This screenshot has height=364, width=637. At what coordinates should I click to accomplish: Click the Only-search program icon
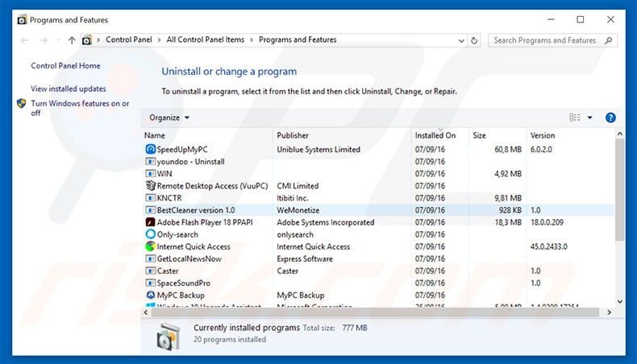tap(150, 234)
